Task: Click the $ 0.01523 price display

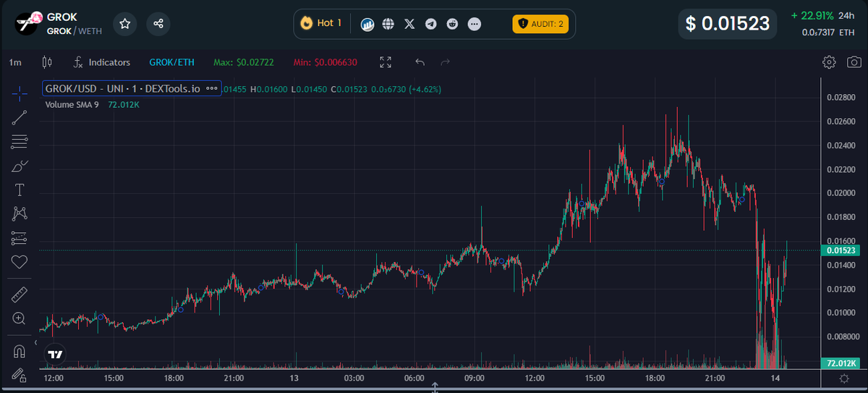Action: pos(728,24)
